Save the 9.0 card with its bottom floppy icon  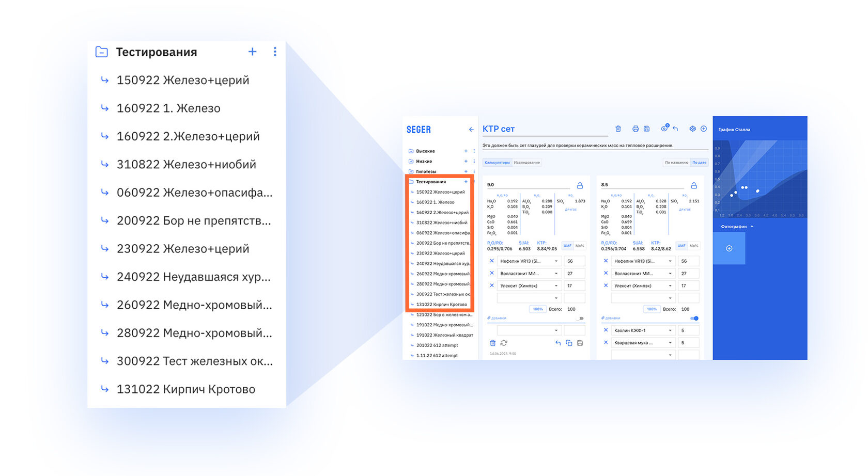[x=580, y=343]
